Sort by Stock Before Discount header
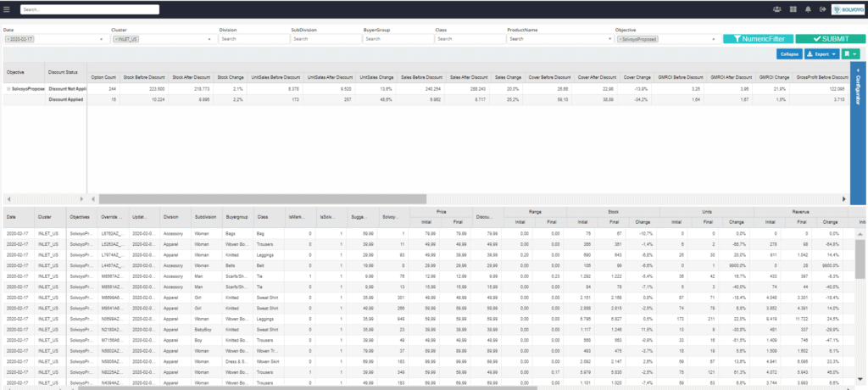The image size is (868, 390). click(x=144, y=77)
